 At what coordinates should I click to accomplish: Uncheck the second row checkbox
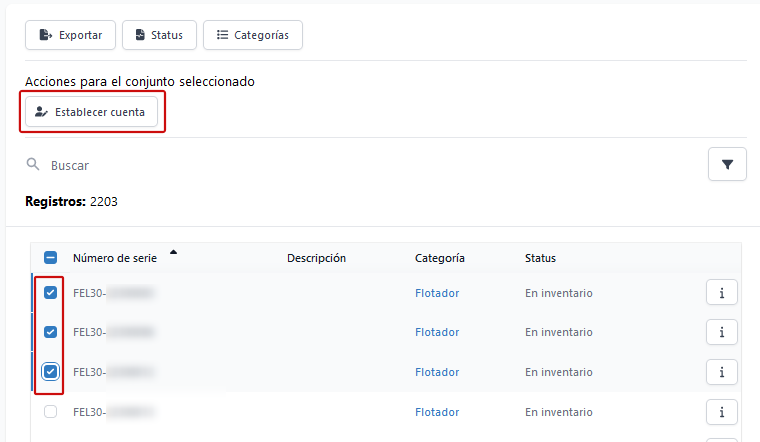coord(50,332)
